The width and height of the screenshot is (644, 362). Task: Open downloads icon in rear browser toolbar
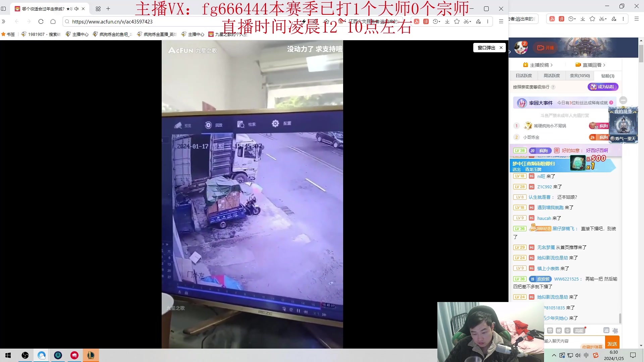click(583, 19)
